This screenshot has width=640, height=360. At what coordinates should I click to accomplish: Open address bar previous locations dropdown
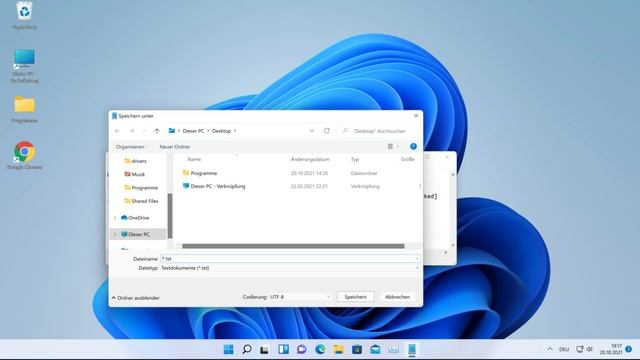pos(311,131)
